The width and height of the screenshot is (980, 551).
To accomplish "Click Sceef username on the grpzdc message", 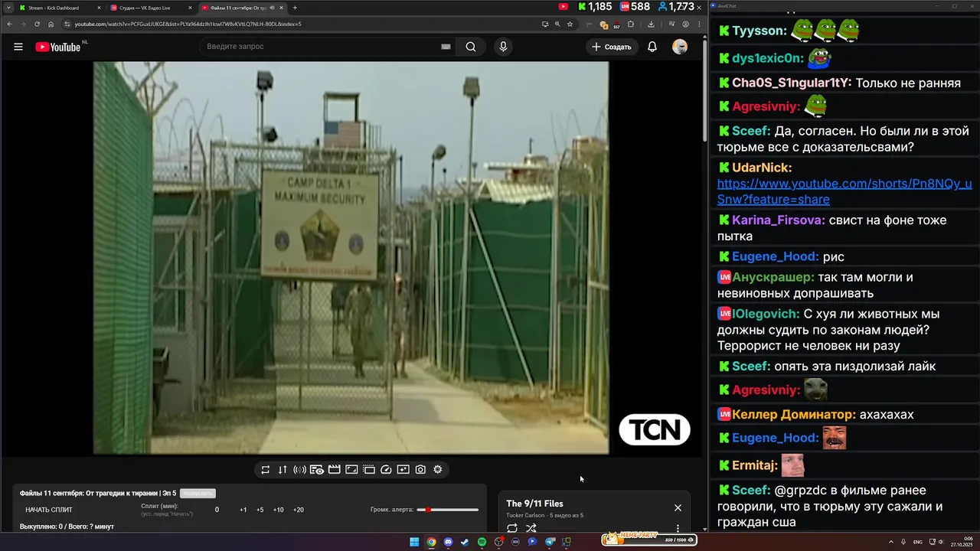I will pyautogui.click(x=750, y=490).
